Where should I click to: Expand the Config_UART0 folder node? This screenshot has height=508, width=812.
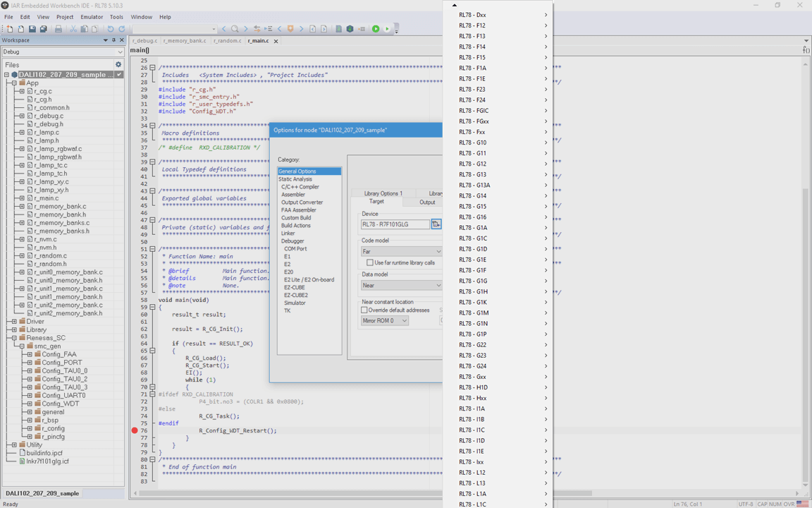click(x=30, y=396)
